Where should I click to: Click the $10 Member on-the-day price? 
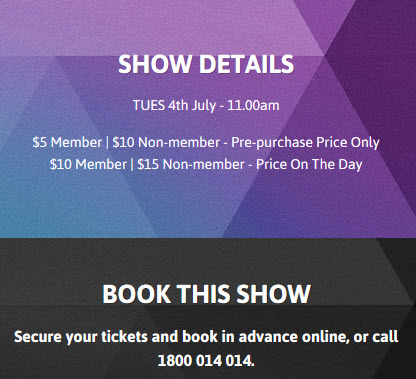[x=88, y=164]
